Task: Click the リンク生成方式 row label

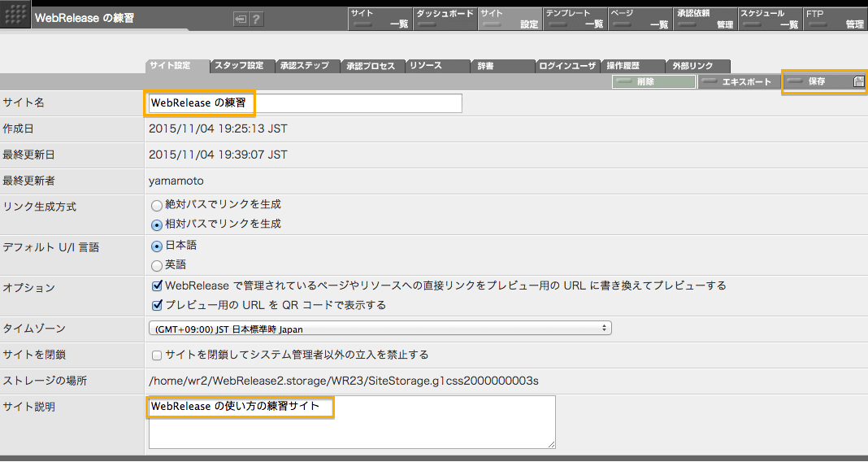Action: point(39,207)
